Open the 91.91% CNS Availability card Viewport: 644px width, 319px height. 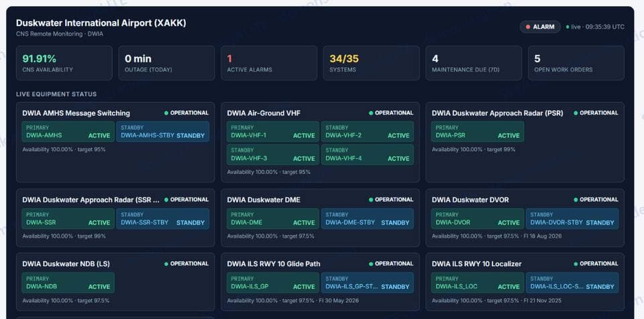tap(64, 63)
